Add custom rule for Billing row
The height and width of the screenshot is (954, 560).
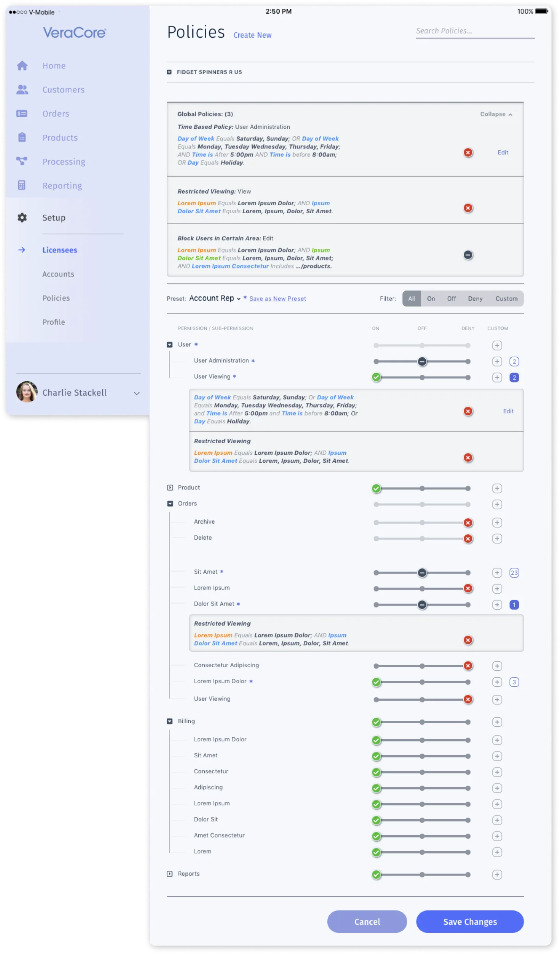click(x=497, y=722)
